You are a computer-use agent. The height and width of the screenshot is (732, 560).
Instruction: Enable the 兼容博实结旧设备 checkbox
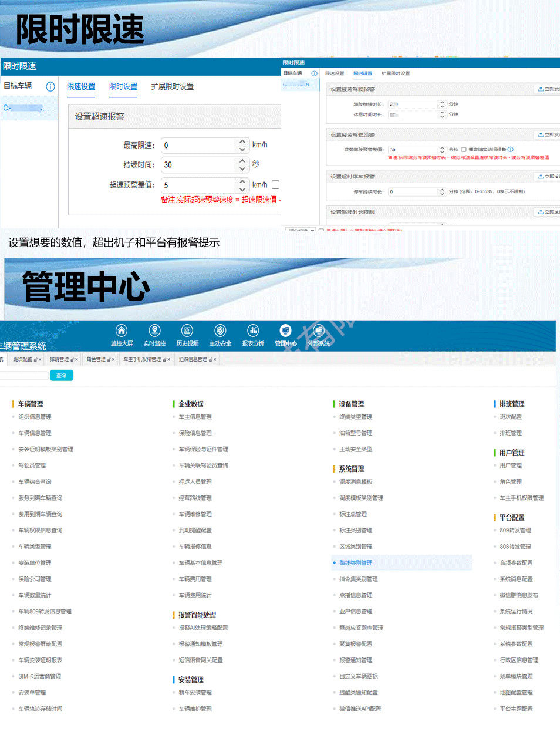[464, 150]
